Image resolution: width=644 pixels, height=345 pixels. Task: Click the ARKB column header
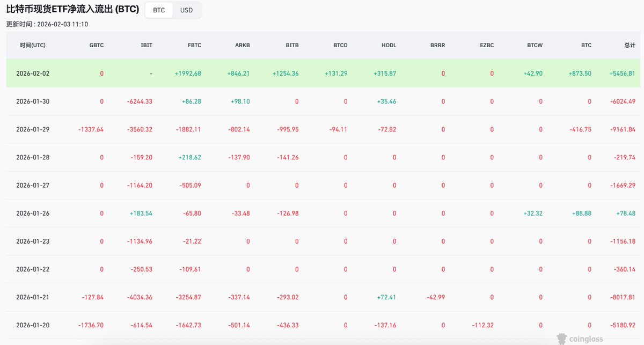[x=243, y=46]
